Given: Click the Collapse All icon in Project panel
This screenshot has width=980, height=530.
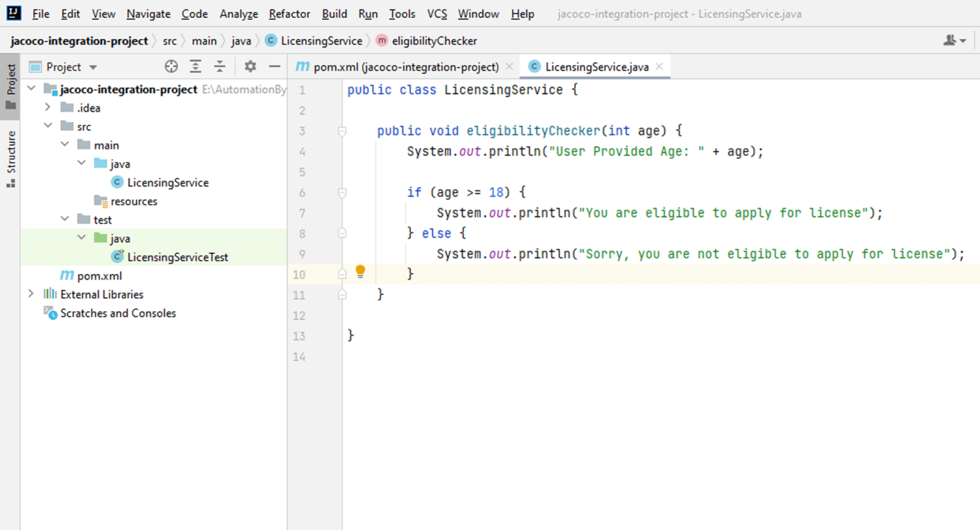Looking at the screenshot, I should pyautogui.click(x=219, y=66).
